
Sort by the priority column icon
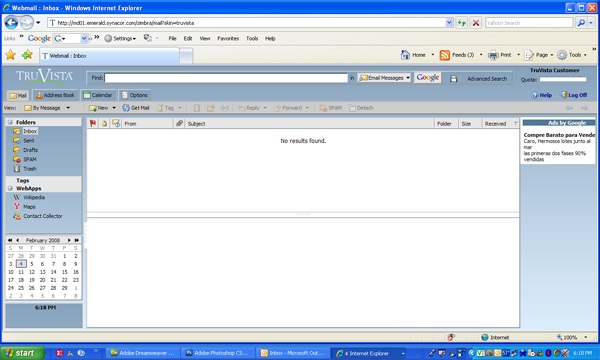pos(104,123)
